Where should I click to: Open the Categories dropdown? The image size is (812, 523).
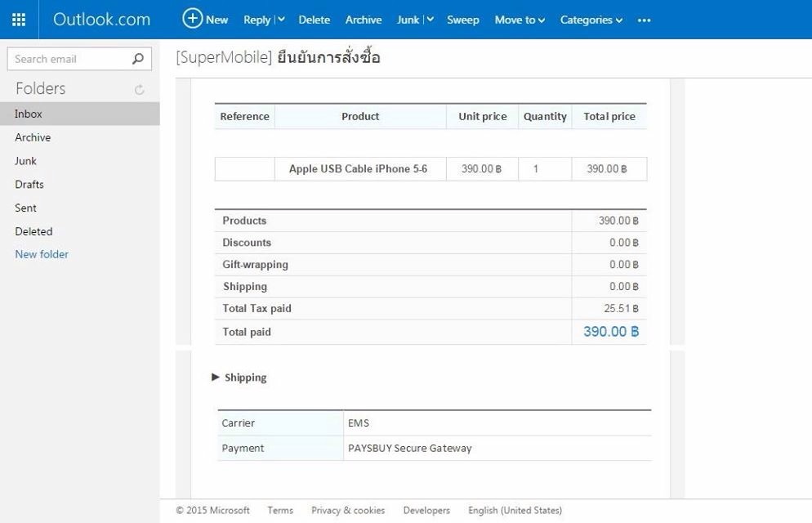coord(591,20)
